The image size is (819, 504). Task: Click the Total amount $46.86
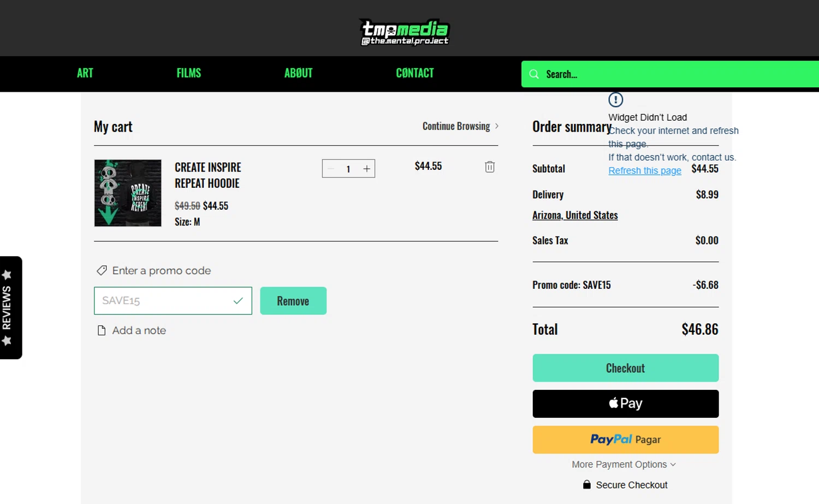click(700, 329)
